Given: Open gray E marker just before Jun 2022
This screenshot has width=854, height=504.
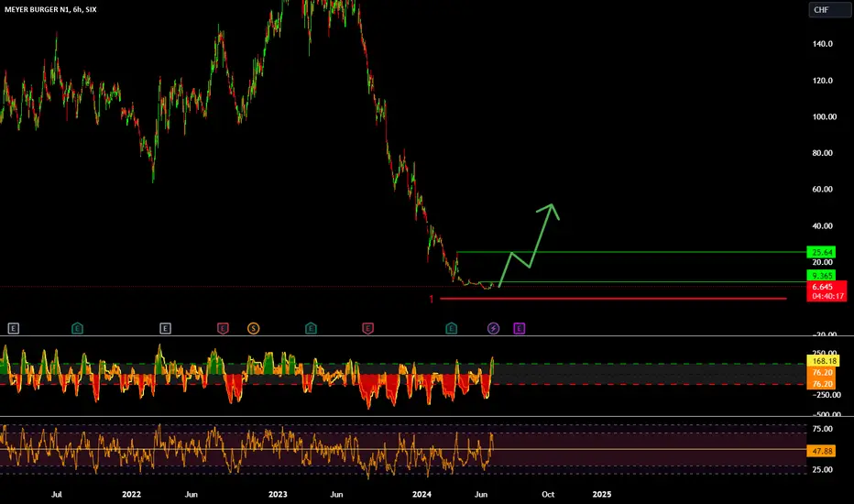Looking at the screenshot, I should (165, 329).
